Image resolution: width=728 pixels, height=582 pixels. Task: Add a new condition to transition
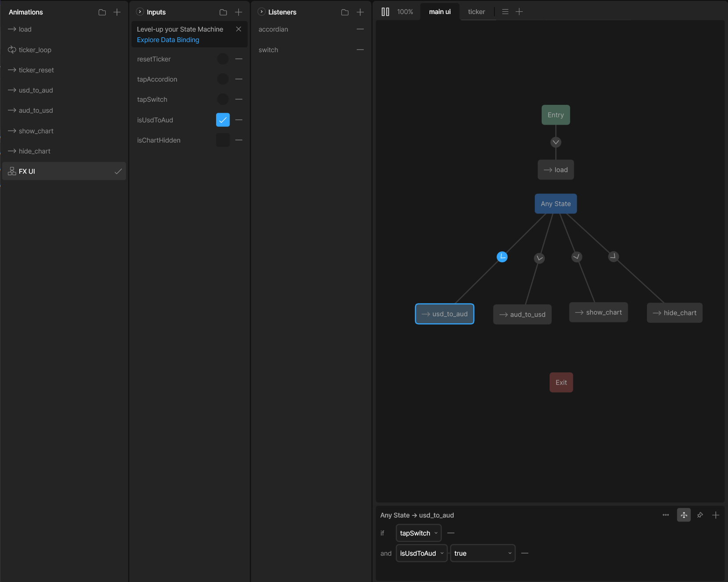pyautogui.click(x=716, y=515)
